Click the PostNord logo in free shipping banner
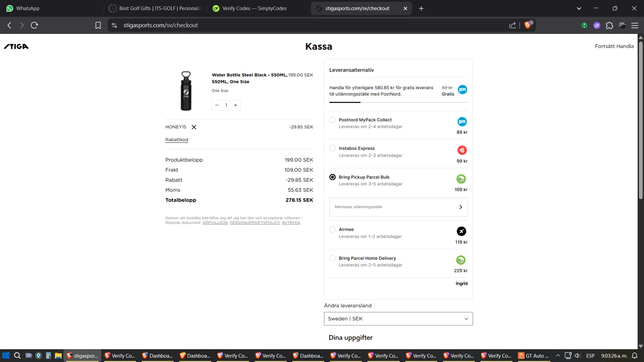Image resolution: width=644 pixels, height=362 pixels. click(x=462, y=90)
